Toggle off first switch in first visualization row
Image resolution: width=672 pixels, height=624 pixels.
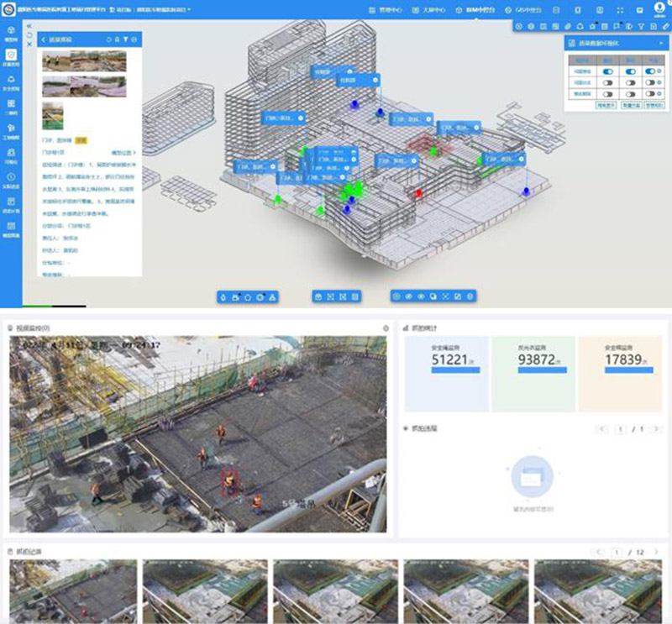point(608,71)
